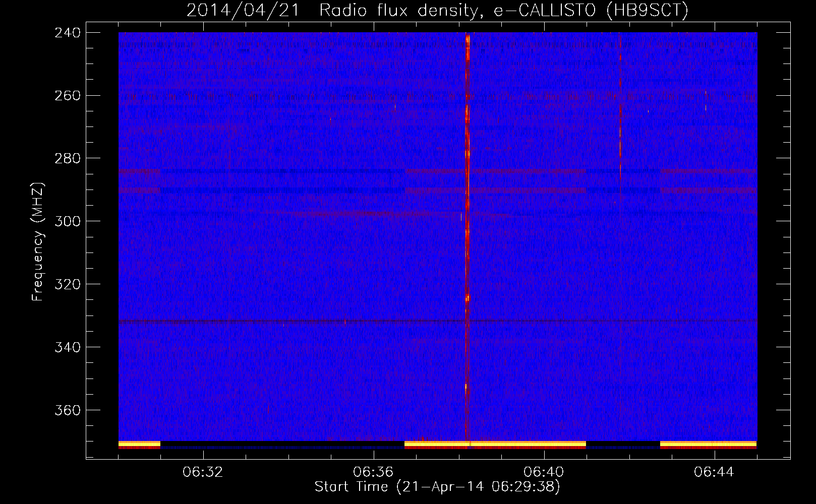Click the bright radio burst streak near 06:38

468,237
